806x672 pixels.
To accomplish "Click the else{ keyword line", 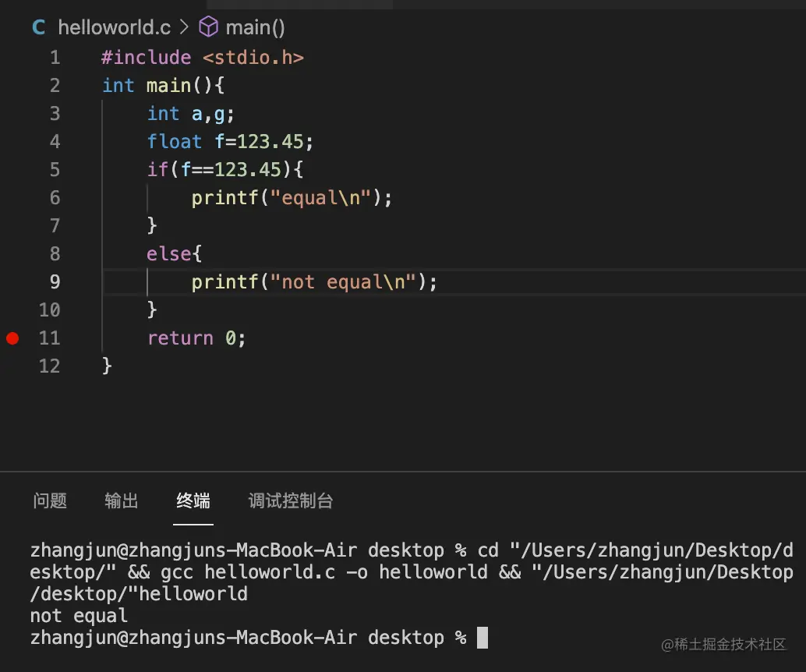I will [175, 254].
